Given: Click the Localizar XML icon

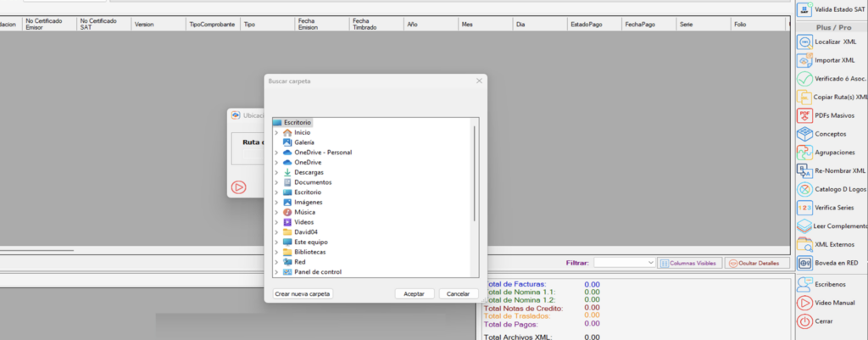Looking at the screenshot, I should point(804,42).
